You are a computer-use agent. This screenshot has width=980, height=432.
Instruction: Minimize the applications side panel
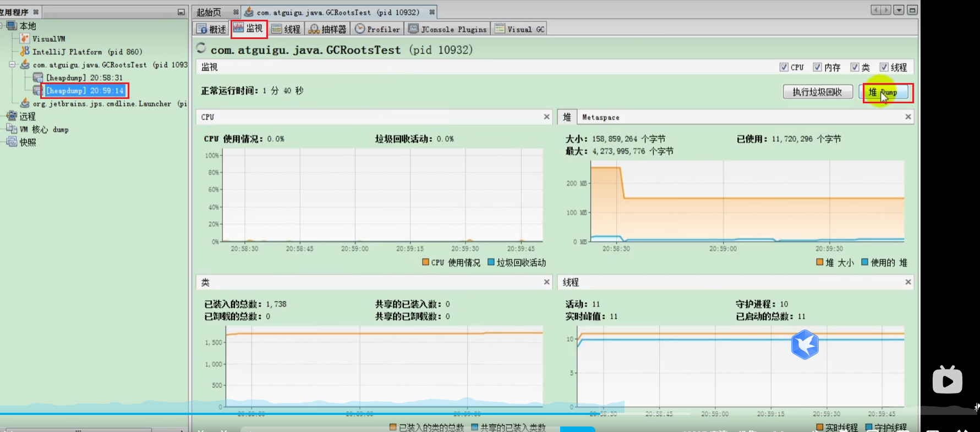[x=181, y=12]
